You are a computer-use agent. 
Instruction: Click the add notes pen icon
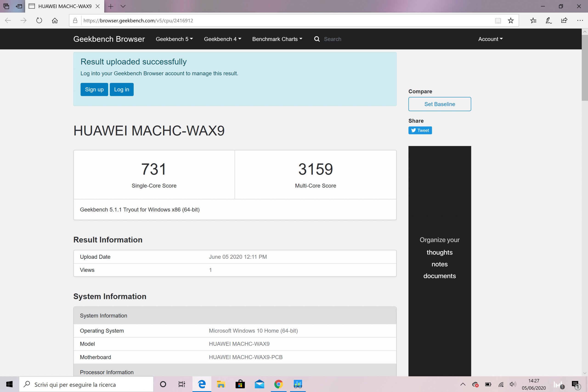pyautogui.click(x=549, y=20)
